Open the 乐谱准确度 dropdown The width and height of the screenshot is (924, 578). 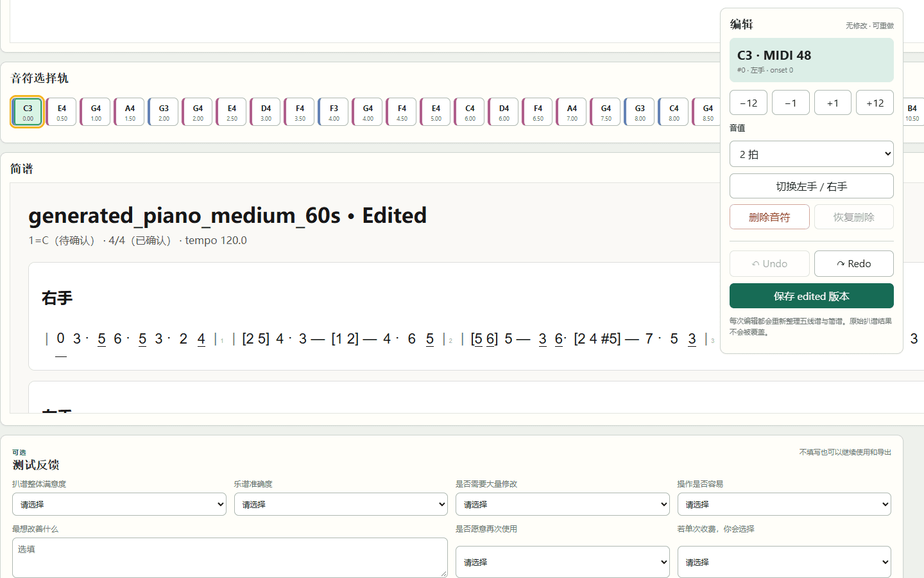pos(341,504)
